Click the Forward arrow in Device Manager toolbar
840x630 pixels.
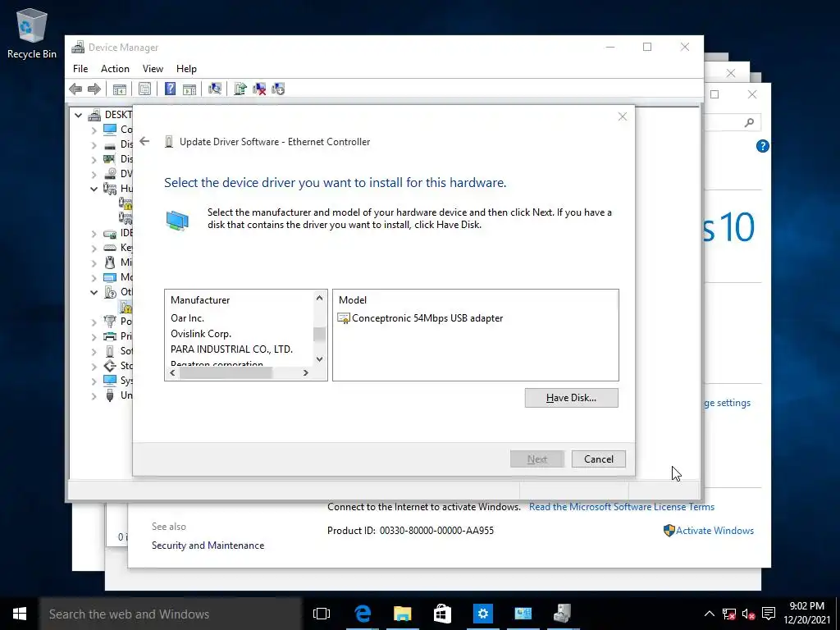click(x=94, y=89)
